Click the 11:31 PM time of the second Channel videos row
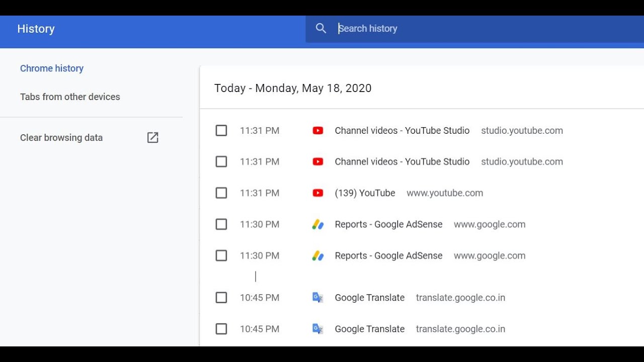Viewport: 644px width, 362px height. [x=260, y=162]
